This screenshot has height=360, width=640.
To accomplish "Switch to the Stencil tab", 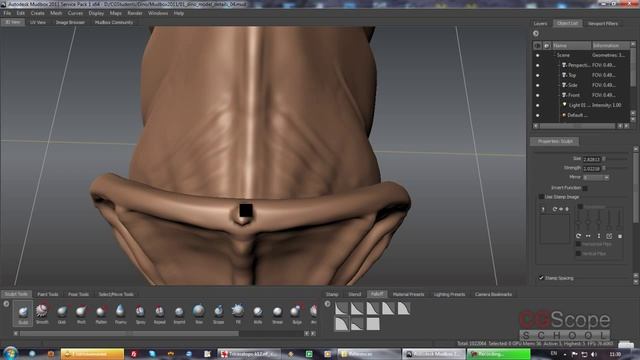I will point(355,294).
